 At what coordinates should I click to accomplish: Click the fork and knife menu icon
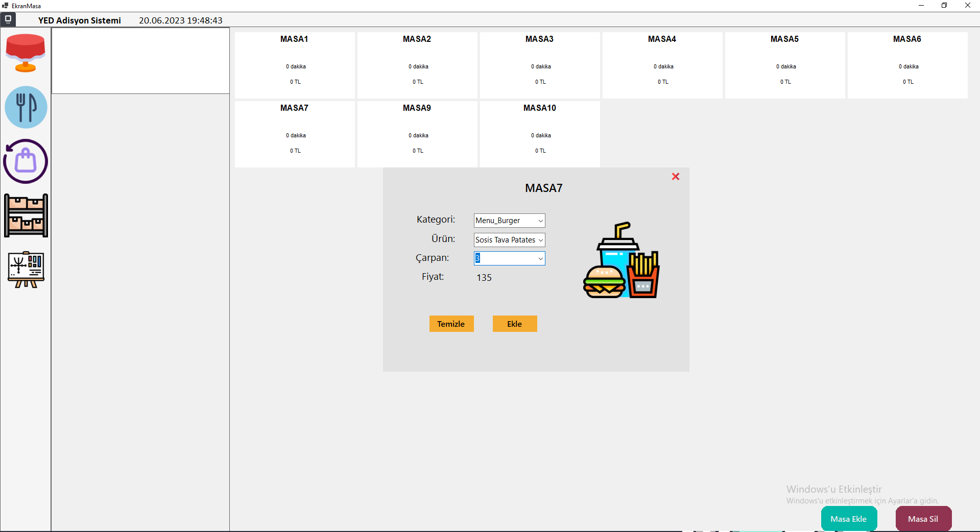[26, 107]
